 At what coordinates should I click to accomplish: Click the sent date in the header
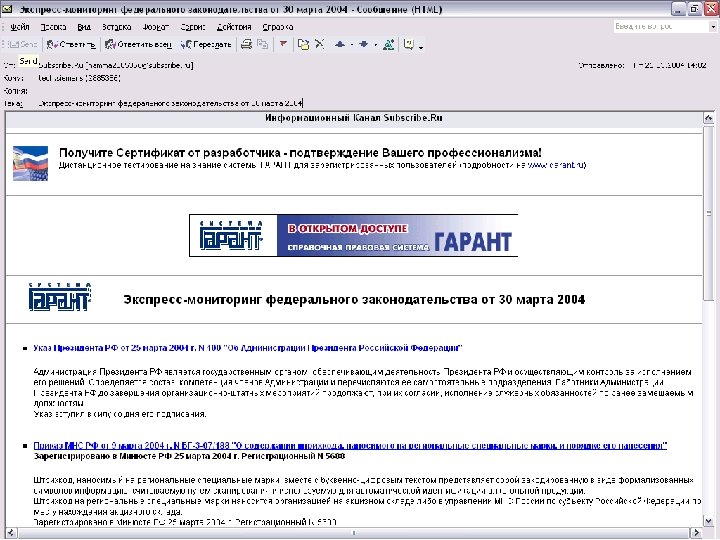click(x=669, y=65)
